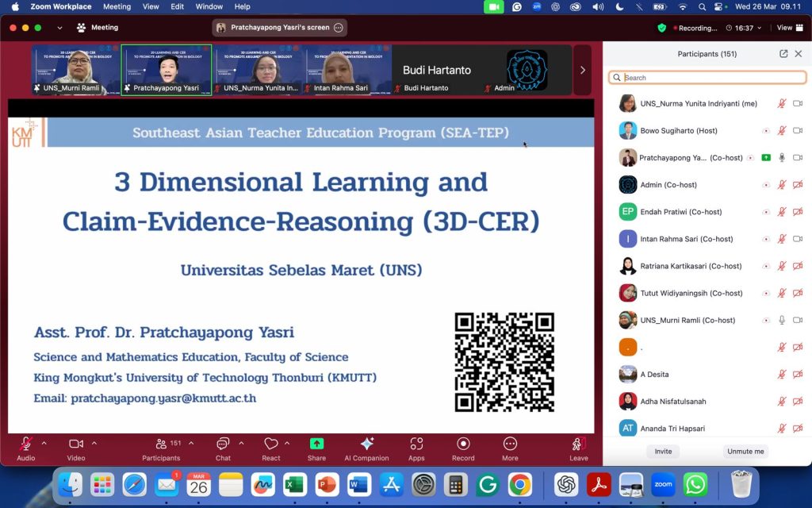812x508 pixels.
Task: Toggle camera for UNS_Nurma Yunita Indriyanti (me)
Action: pos(798,104)
